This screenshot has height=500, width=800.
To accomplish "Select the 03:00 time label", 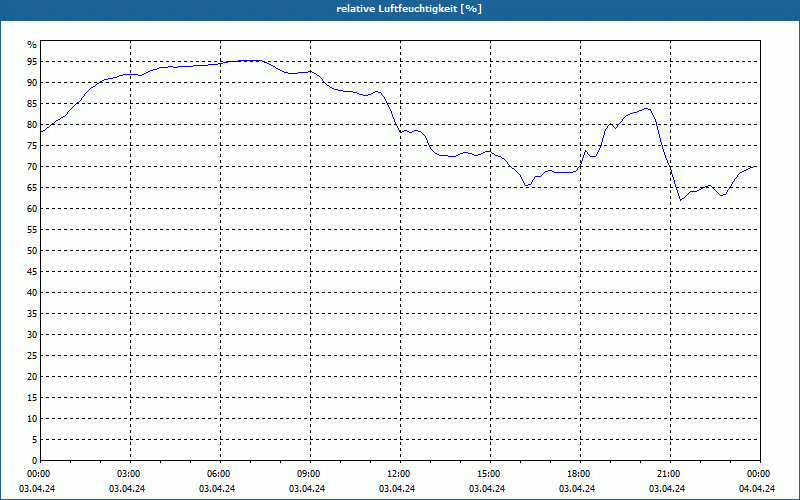I will [x=131, y=474].
